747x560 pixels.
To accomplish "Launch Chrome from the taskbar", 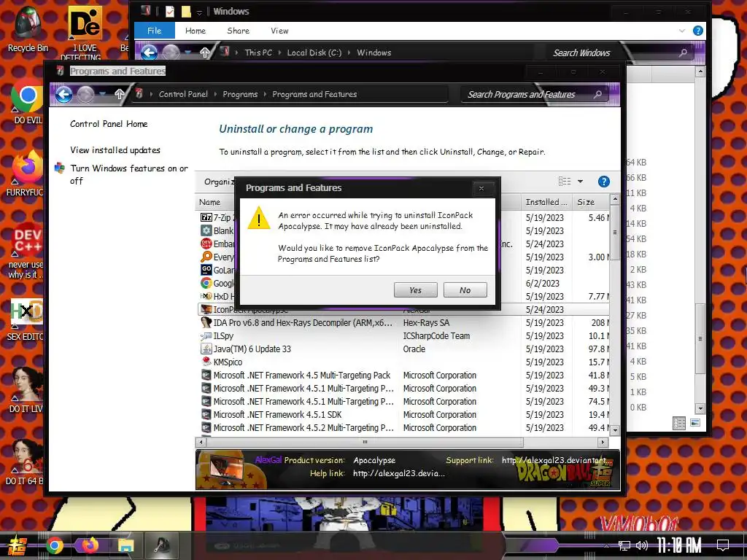I will coord(55,545).
